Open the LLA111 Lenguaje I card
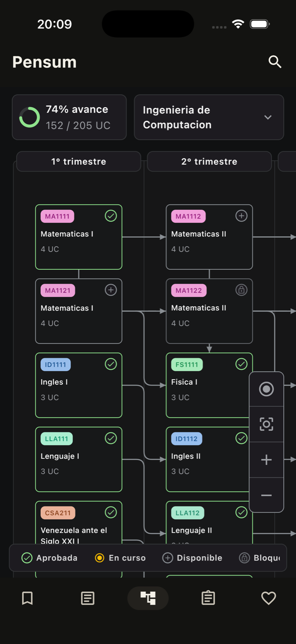This screenshot has width=296, height=644. 79,459
